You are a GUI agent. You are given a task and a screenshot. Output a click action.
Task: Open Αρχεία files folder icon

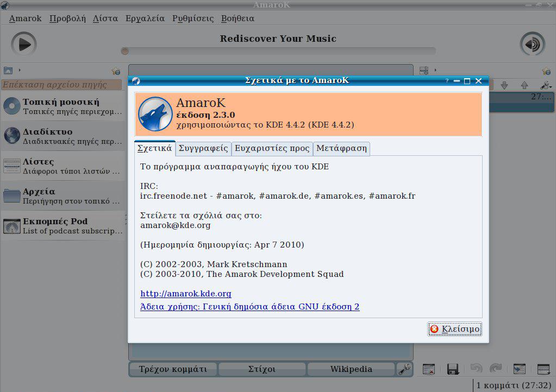coord(12,195)
